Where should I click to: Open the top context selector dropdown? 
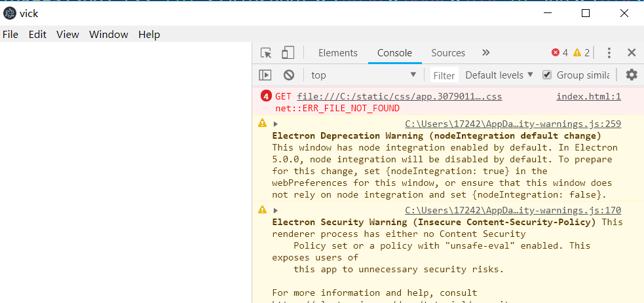(x=364, y=75)
